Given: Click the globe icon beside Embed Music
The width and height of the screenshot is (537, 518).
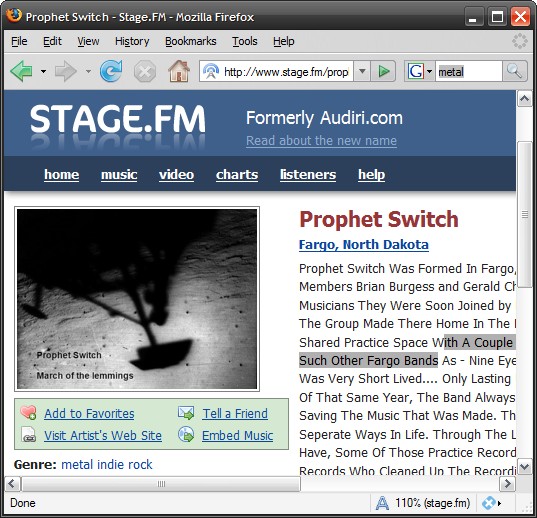Looking at the screenshot, I should [x=186, y=434].
